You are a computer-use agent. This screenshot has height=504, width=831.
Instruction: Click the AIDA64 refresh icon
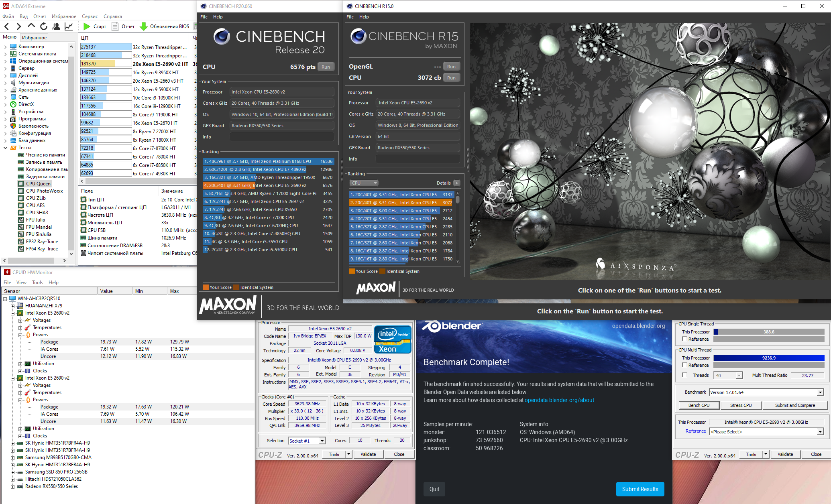(44, 26)
